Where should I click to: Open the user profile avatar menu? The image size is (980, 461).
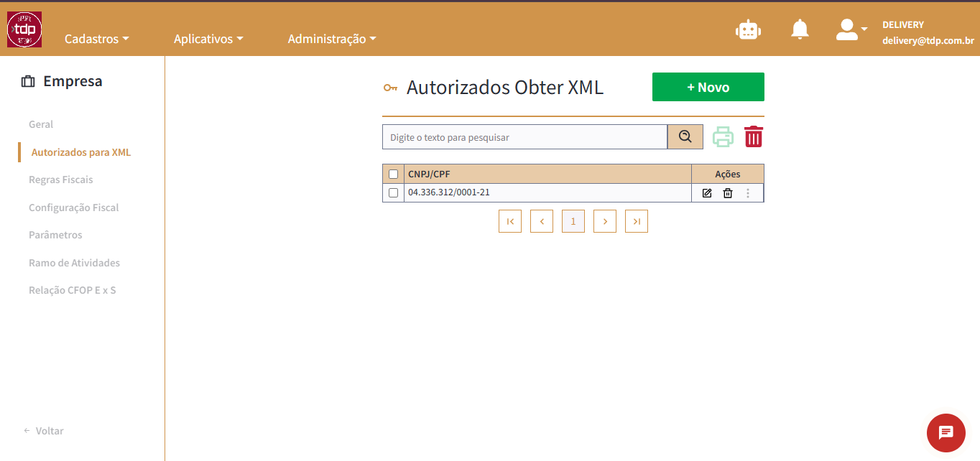tap(851, 29)
